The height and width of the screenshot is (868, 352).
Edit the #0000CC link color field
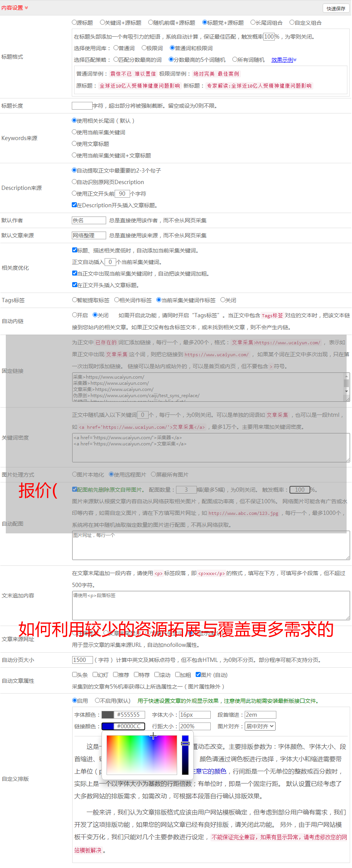130,726
